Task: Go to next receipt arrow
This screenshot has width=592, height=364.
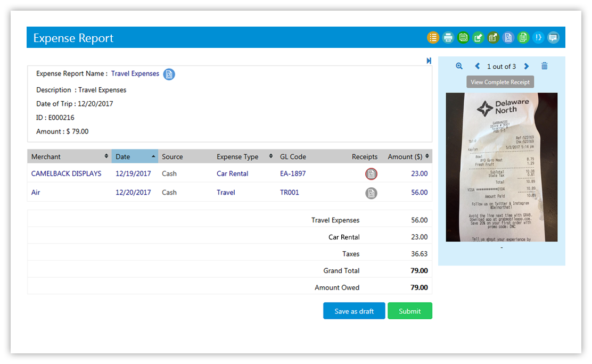Action: [x=527, y=67]
